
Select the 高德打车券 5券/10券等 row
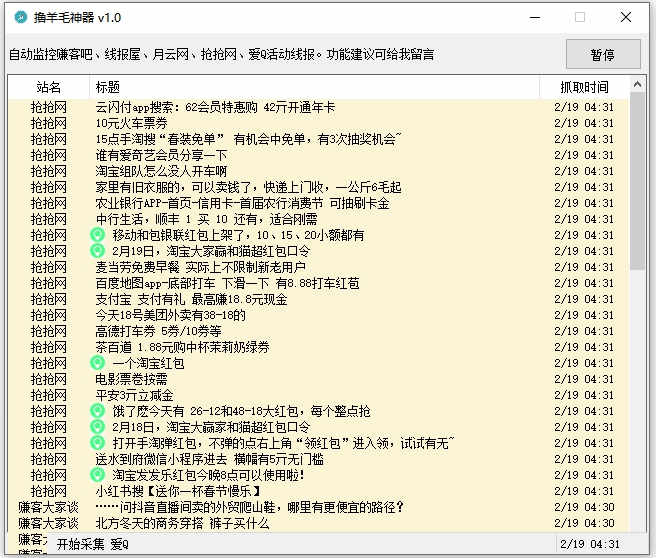pos(318,331)
